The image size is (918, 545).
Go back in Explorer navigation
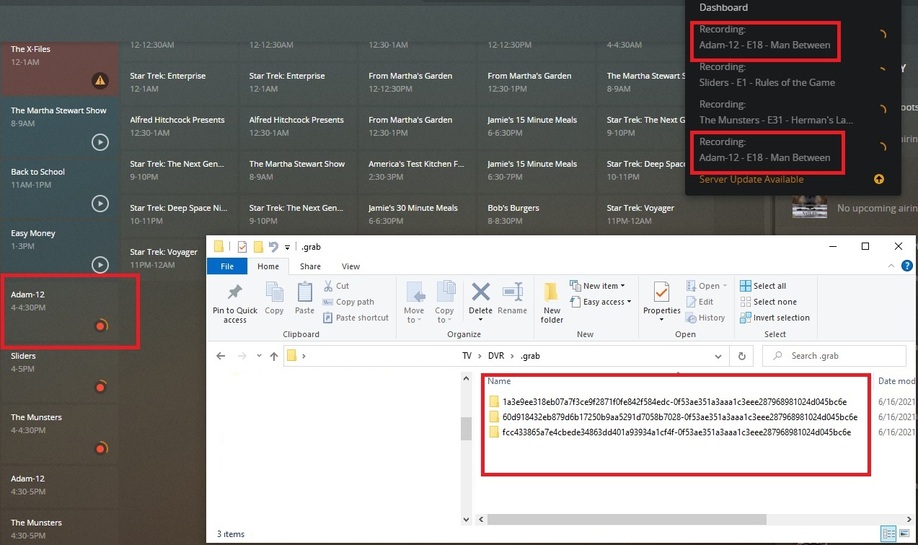click(x=221, y=356)
